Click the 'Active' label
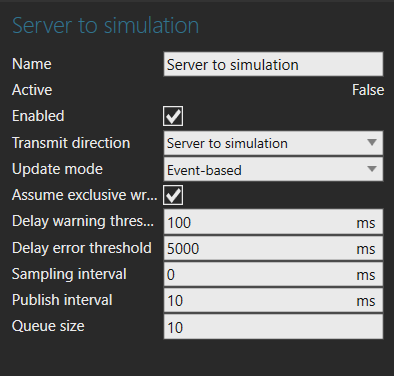 pyautogui.click(x=32, y=90)
